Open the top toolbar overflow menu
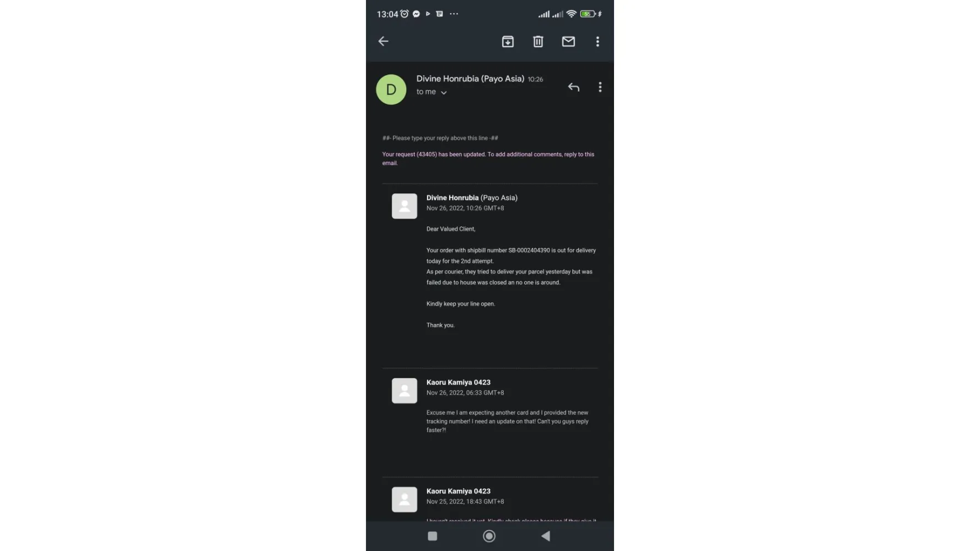This screenshot has height=551, width=980. (x=597, y=41)
